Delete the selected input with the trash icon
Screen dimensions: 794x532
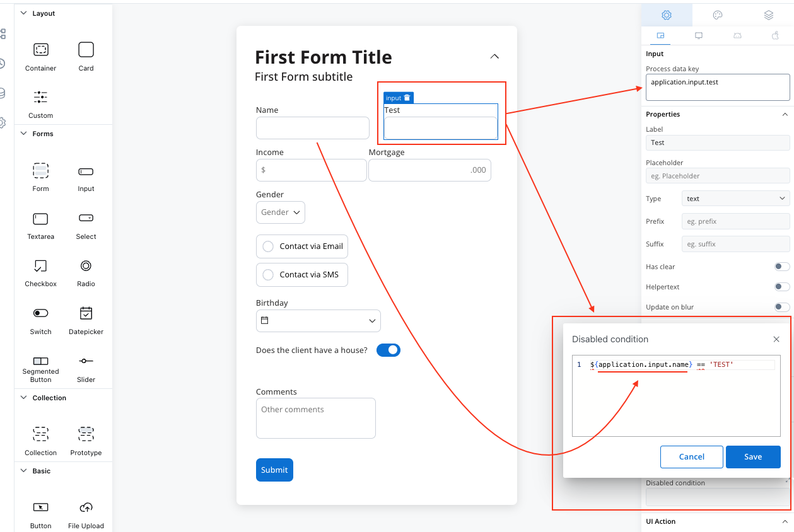407,98
